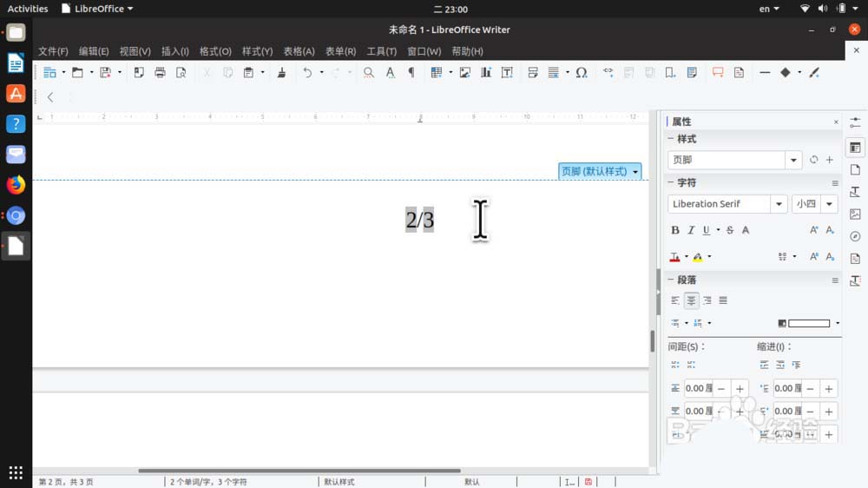Open the 格式(O) menu

click(x=215, y=51)
